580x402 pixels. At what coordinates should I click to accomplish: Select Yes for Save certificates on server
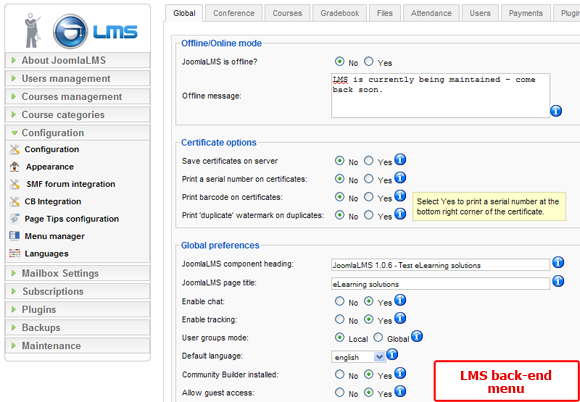point(368,161)
